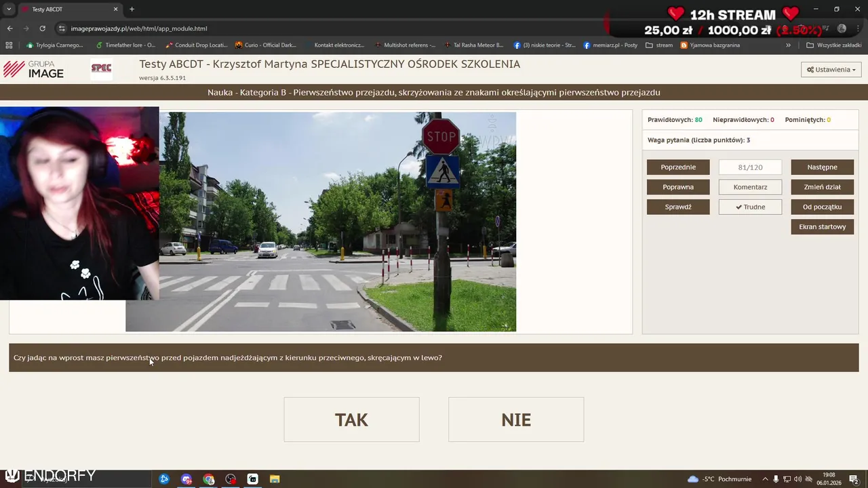This screenshot has width=868, height=488.
Task: Reload the page in the browser
Action: (x=42, y=28)
